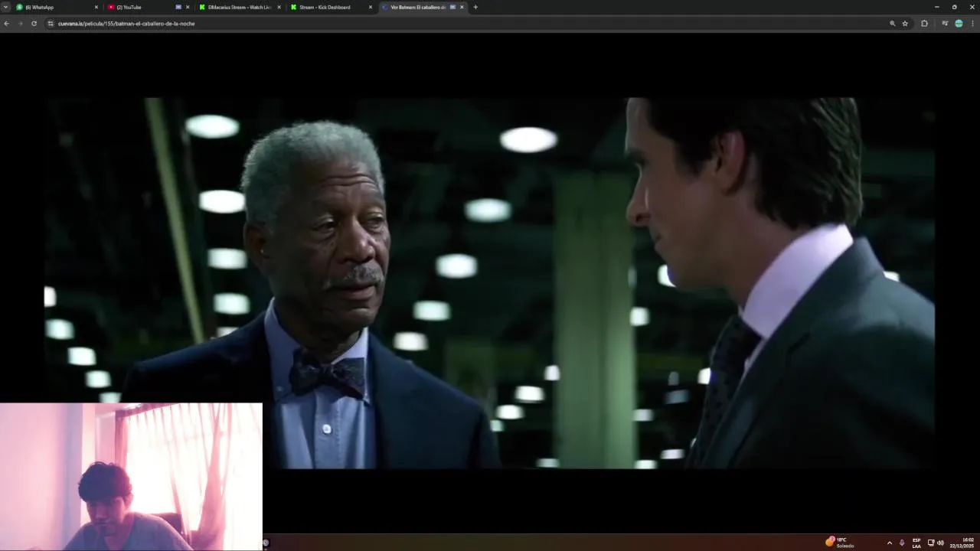
Task: Go forward to the next page
Action: click(20, 24)
